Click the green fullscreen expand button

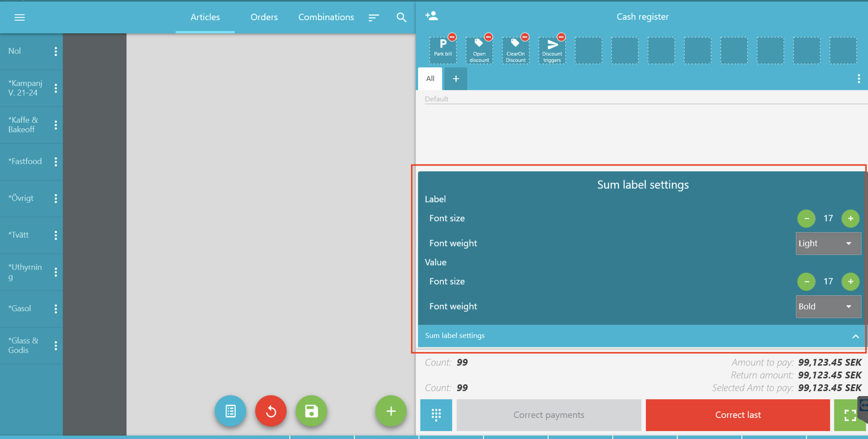850,415
